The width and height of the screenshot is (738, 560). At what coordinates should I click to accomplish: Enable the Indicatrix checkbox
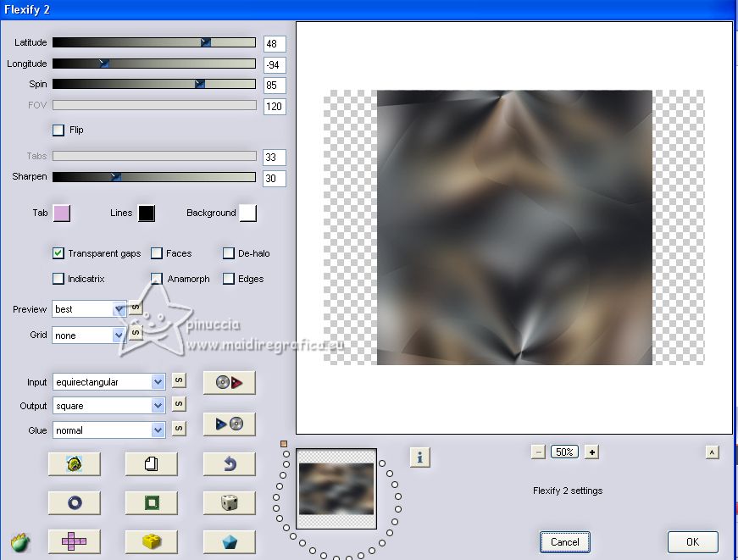58,279
